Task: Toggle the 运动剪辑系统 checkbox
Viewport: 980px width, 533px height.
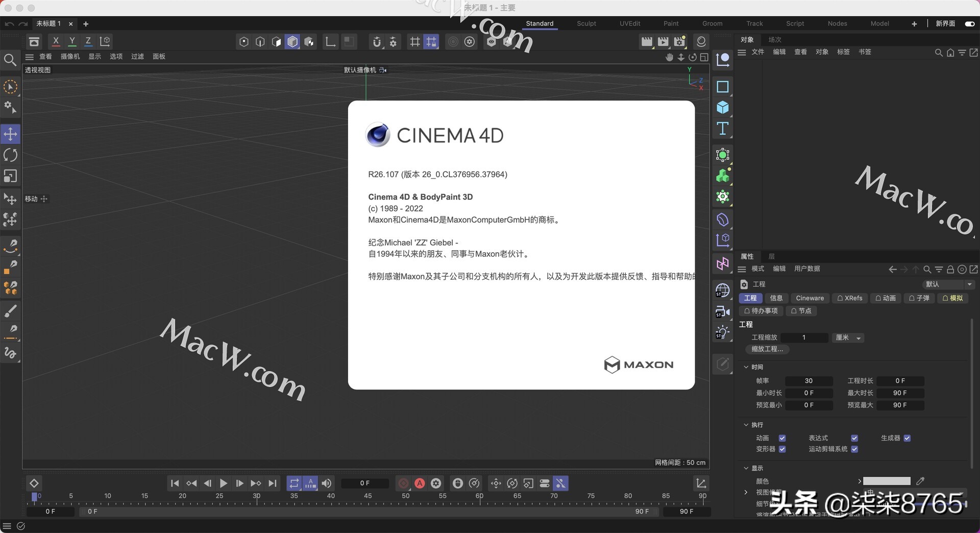Action: point(854,449)
